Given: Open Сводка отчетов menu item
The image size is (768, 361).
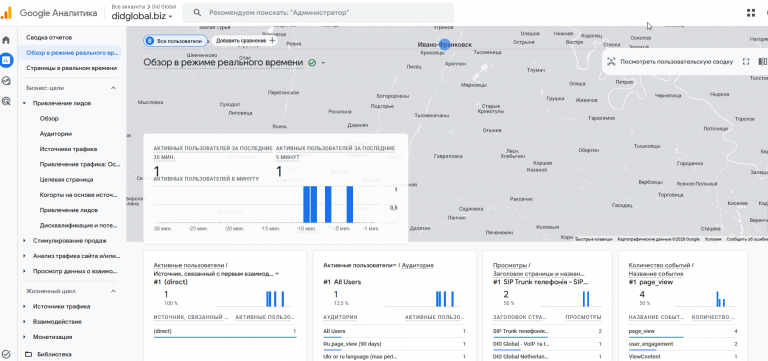Looking at the screenshot, I should [49, 37].
